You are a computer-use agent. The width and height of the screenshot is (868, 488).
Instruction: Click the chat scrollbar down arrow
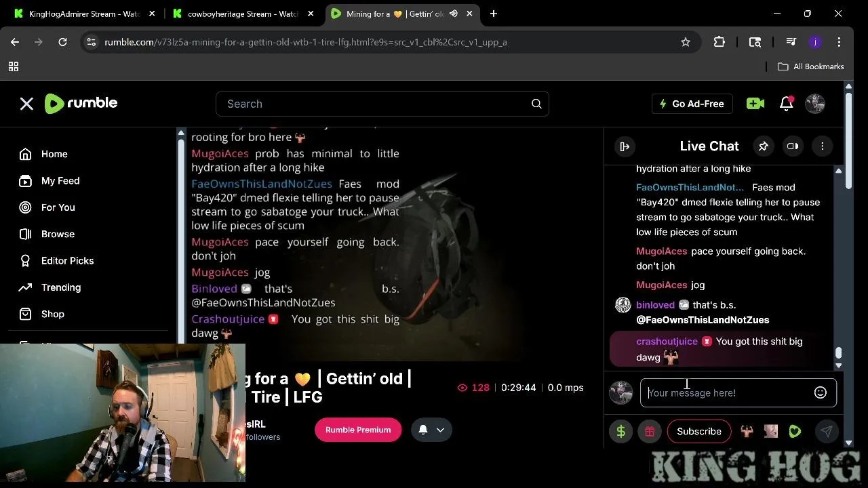pos(839,365)
